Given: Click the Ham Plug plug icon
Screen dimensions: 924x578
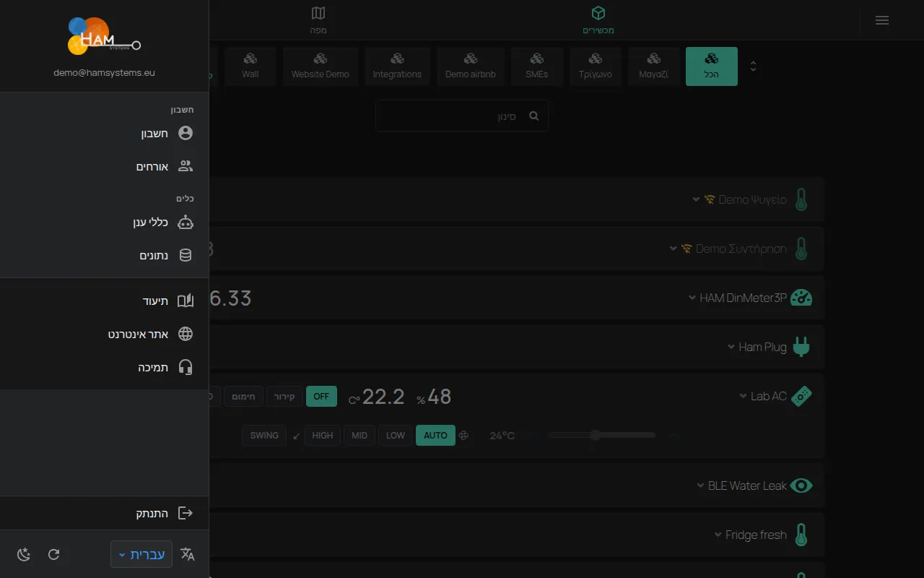Looking at the screenshot, I should coord(801,347).
